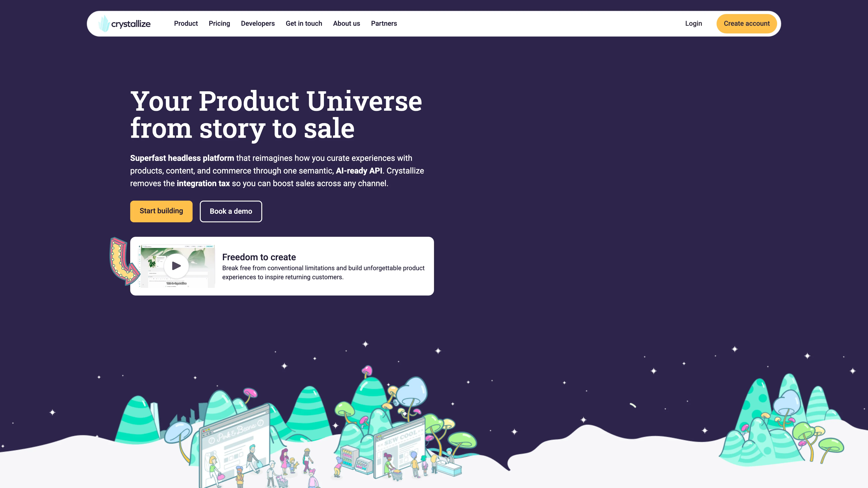Click the crystallize wordmark text
This screenshot has height=488, width=868.
[131, 24]
